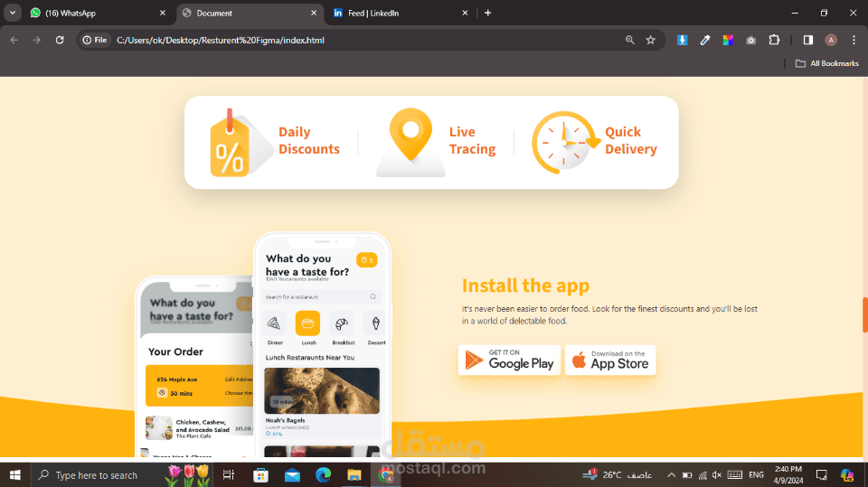
Task: Focus the address bar URL
Action: [221, 40]
